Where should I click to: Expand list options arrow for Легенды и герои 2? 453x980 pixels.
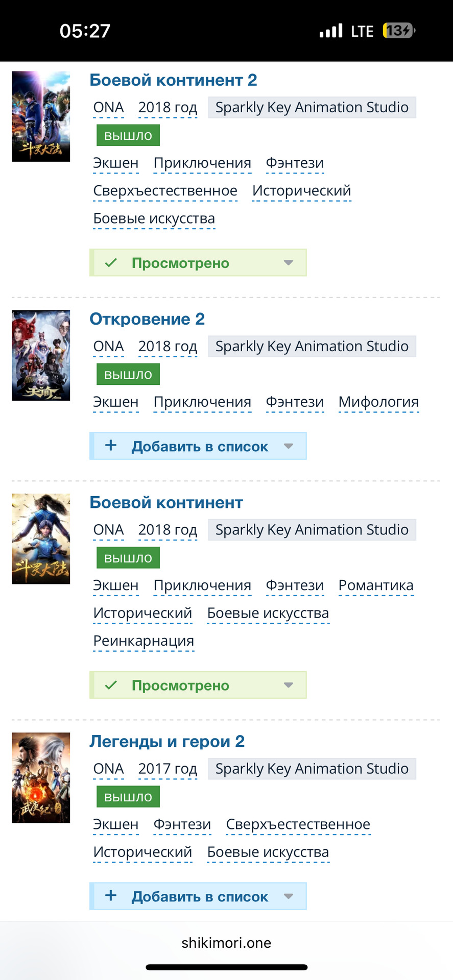[x=289, y=896]
